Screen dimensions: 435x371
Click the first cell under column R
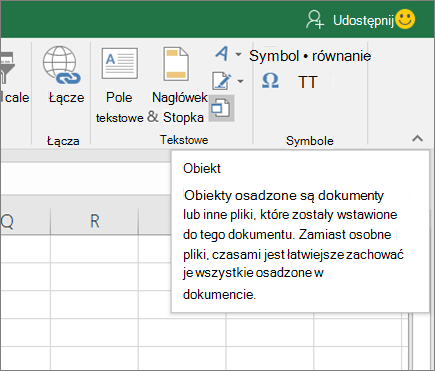pyautogui.click(x=94, y=249)
